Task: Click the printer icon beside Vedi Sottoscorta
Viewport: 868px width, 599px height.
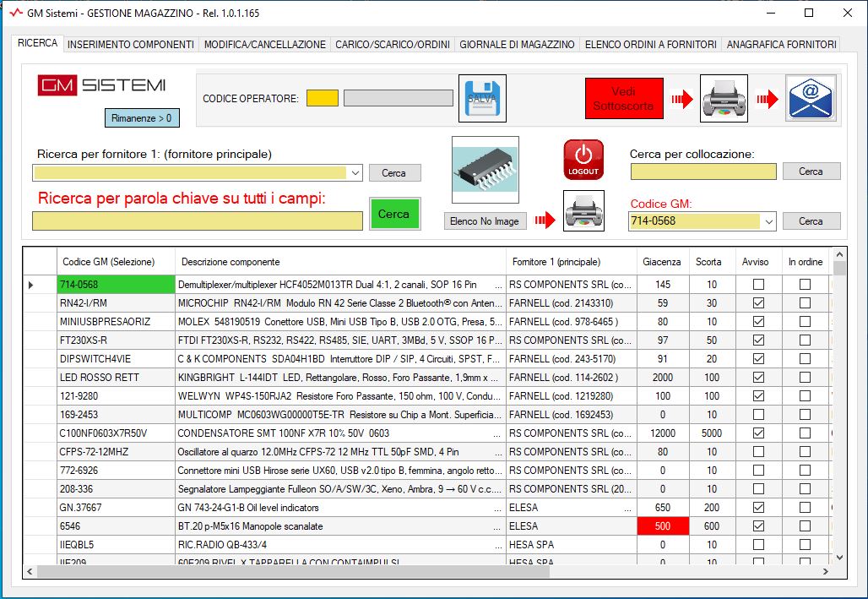Action: tap(724, 99)
